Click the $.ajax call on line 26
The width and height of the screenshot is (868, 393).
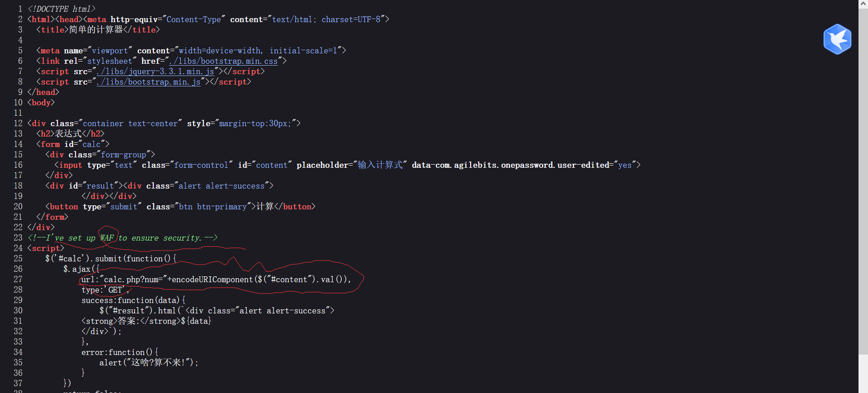click(81, 269)
